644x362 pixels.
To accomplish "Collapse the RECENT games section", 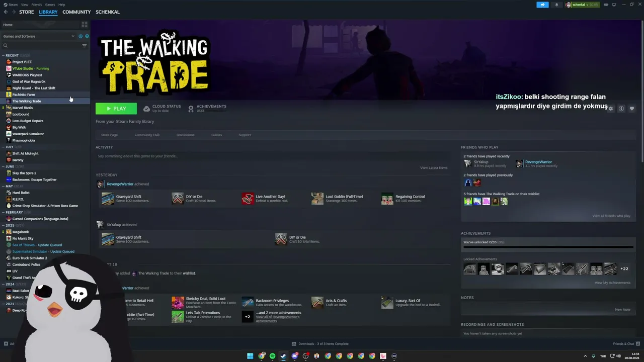I will pos(3,55).
